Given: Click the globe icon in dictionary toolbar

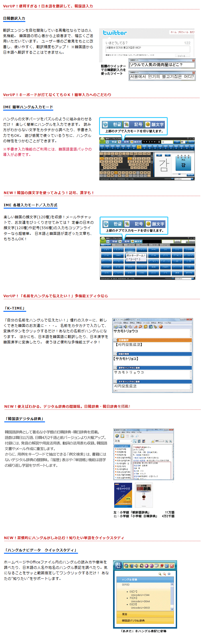Looking at the screenshot, I should pyautogui.click(x=117, y=436).
